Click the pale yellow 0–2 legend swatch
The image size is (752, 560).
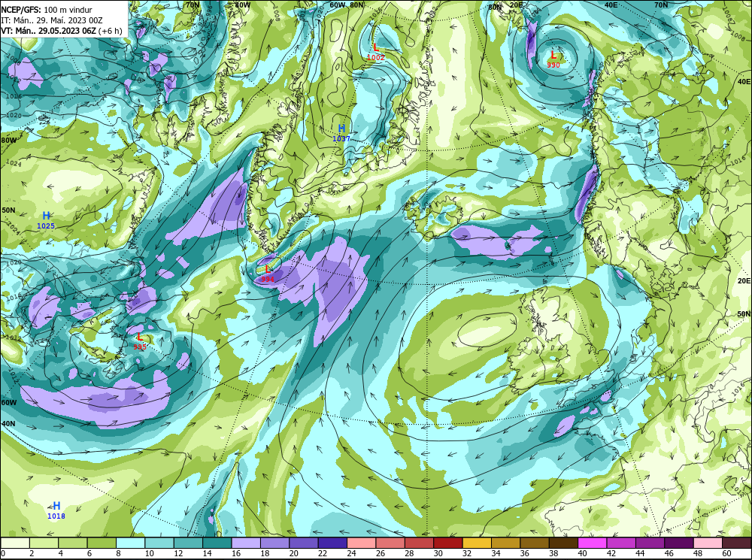[15, 543]
